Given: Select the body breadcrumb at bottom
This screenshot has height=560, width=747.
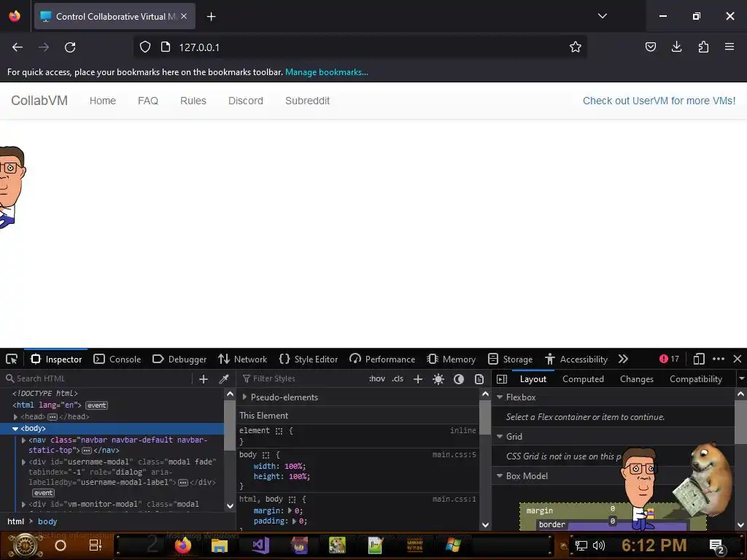Looking at the screenshot, I should 47,521.
